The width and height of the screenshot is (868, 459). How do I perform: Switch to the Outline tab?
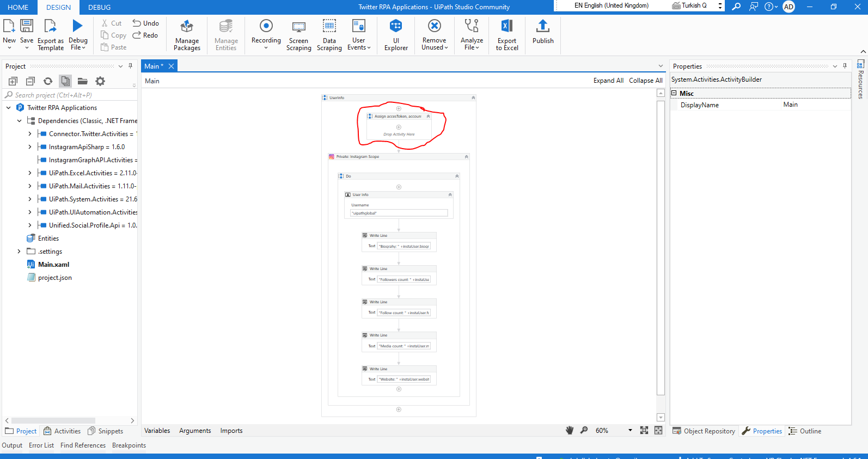pos(805,431)
